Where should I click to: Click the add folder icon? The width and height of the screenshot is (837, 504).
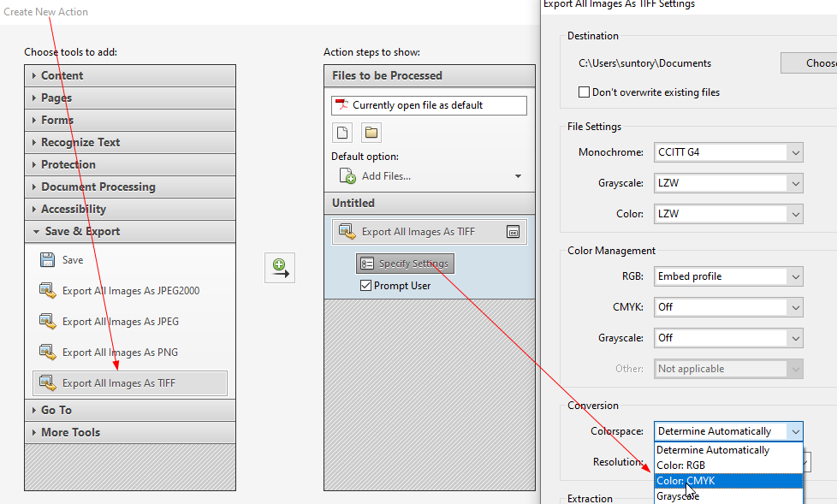(371, 133)
